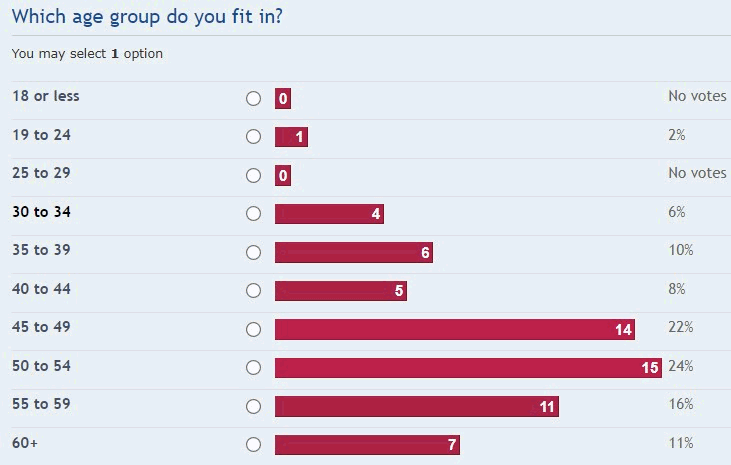Select the 18 or less radio button
This screenshot has width=731, height=465.
[253, 98]
